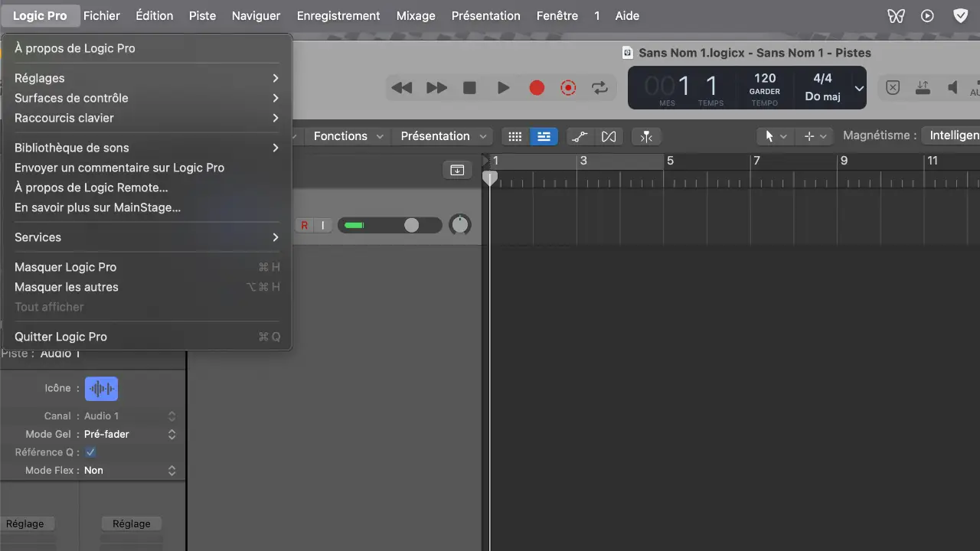This screenshot has width=980, height=551.
Task: Click the global tracks down-arrow box button
Action: pyautogui.click(x=457, y=170)
